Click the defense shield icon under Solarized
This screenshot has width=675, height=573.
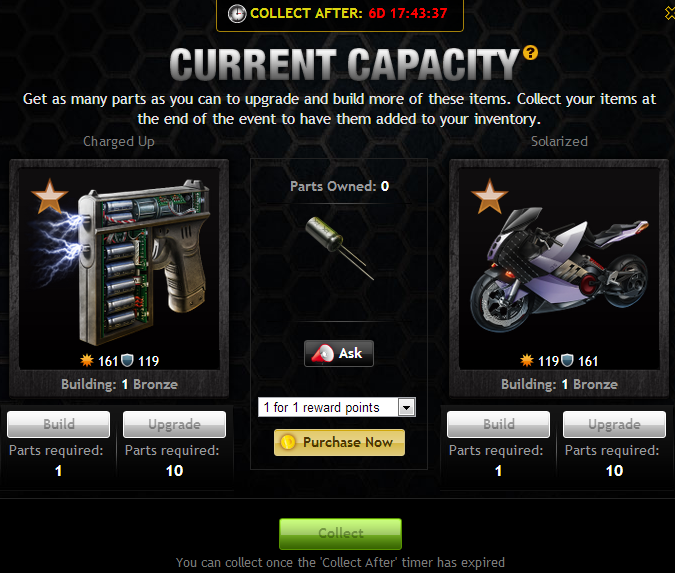(568, 360)
